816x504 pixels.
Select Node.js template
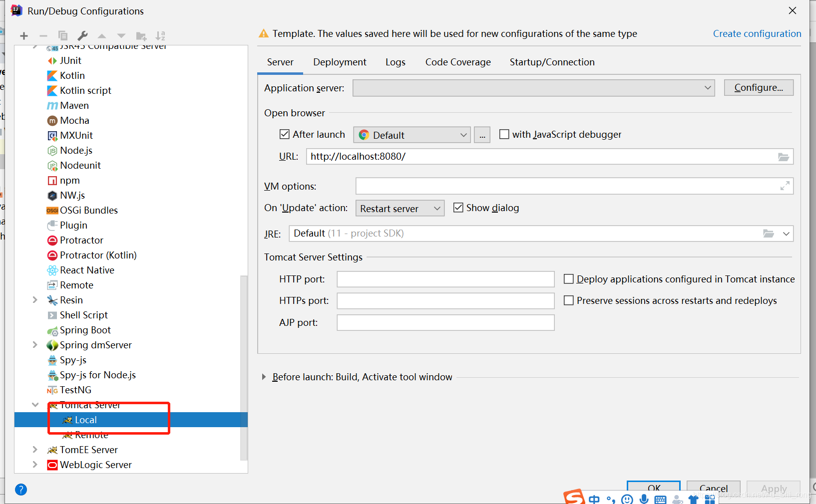click(76, 150)
